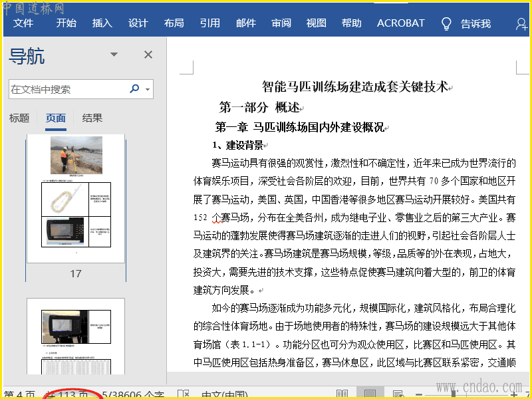Expand the search options dropdown arrow
This screenshot has height=399, width=532.
pyautogui.click(x=148, y=90)
